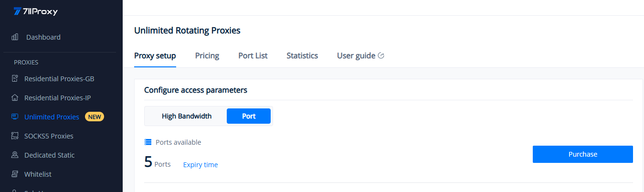Click the 711Proxy logo

pyautogui.click(x=36, y=11)
